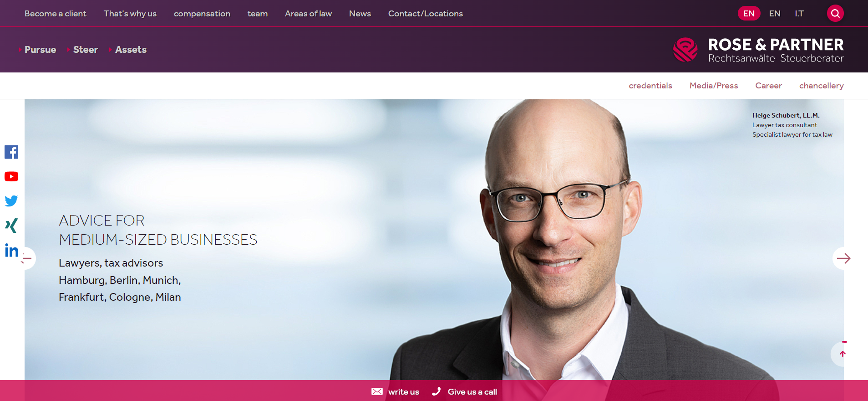The image size is (868, 401).
Task: Switch language to the plain EN option
Action: [775, 14]
